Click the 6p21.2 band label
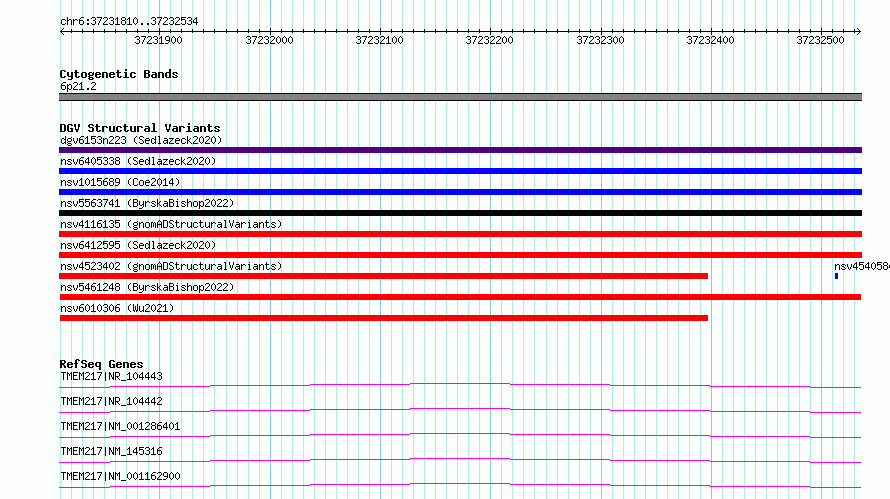This screenshot has height=499, width=890. tap(78, 86)
